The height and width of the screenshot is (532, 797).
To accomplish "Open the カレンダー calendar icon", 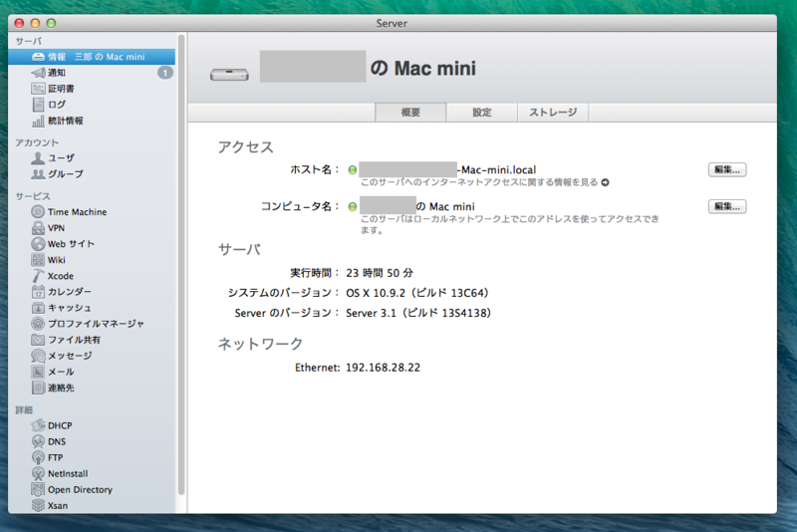I will click(38, 292).
